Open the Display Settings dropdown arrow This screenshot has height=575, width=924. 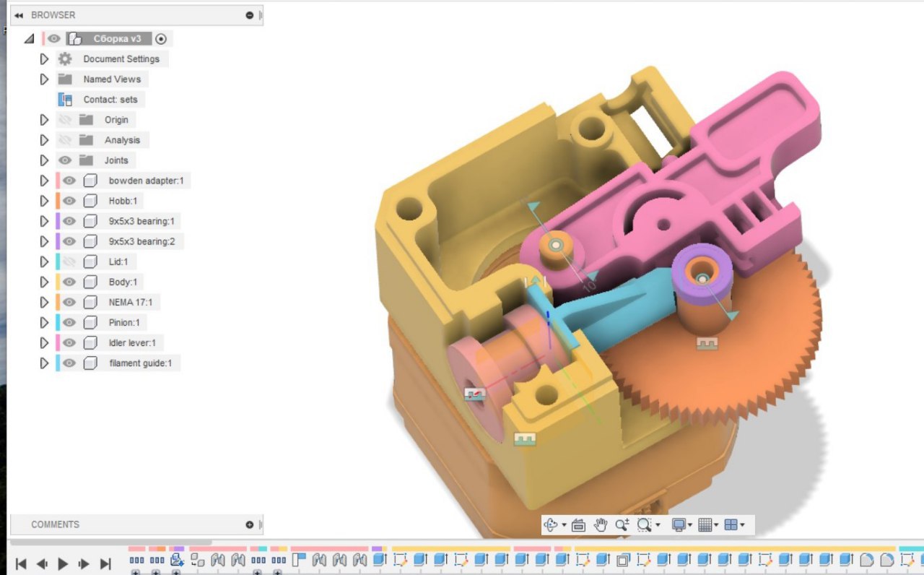pos(690,526)
